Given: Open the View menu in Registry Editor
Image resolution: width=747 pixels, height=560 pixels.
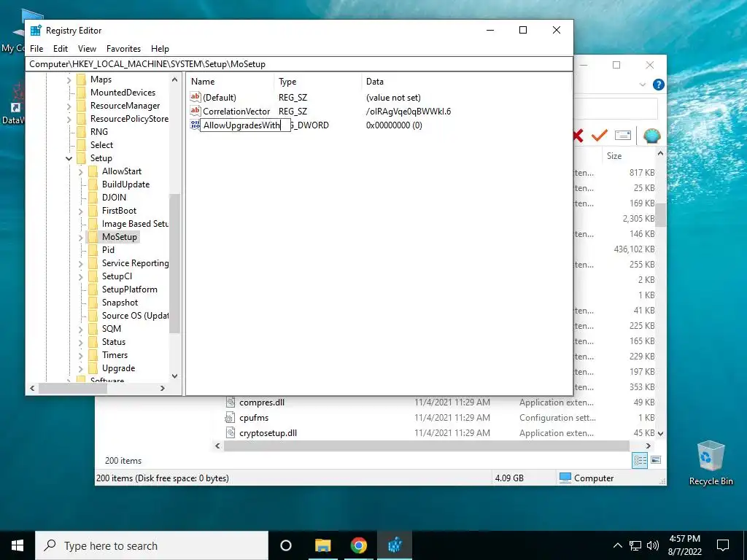Looking at the screenshot, I should [x=88, y=49].
